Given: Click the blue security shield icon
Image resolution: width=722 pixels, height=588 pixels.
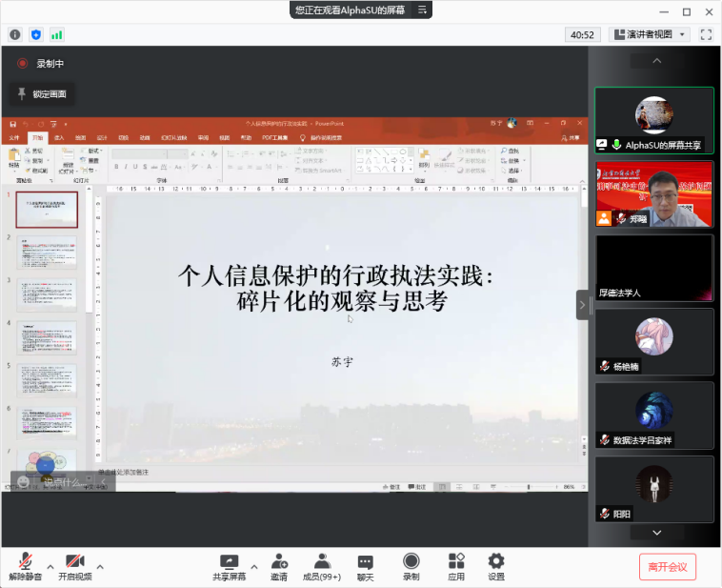Looking at the screenshot, I should pos(36,34).
